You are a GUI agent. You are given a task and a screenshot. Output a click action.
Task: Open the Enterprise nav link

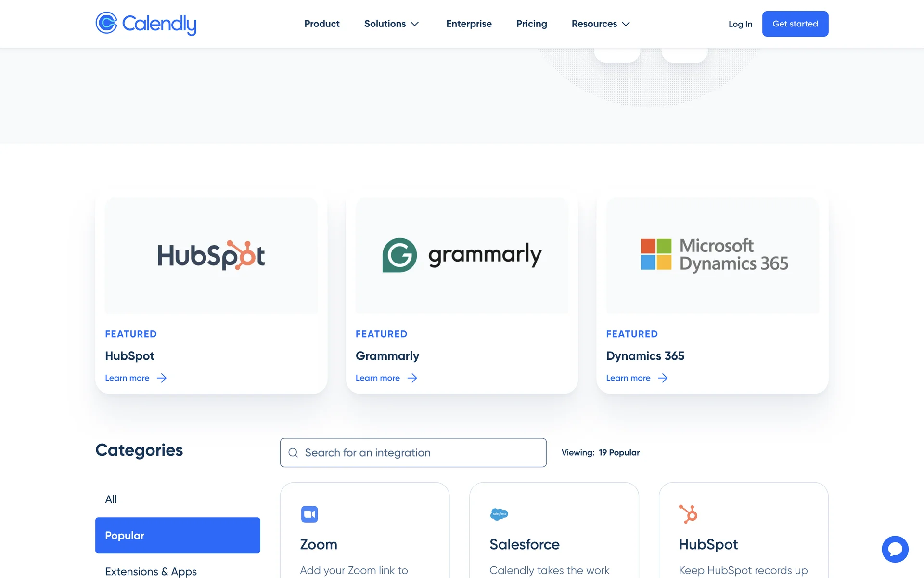[x=469, y=24]
